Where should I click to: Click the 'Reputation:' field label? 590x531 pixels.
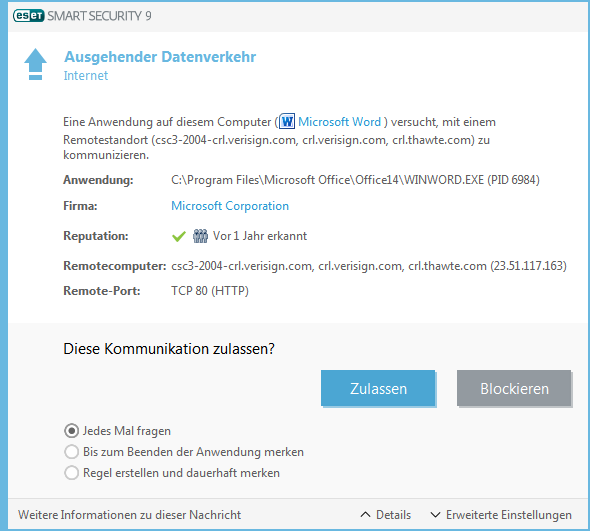pyautogui.click(x=96, y=236)
